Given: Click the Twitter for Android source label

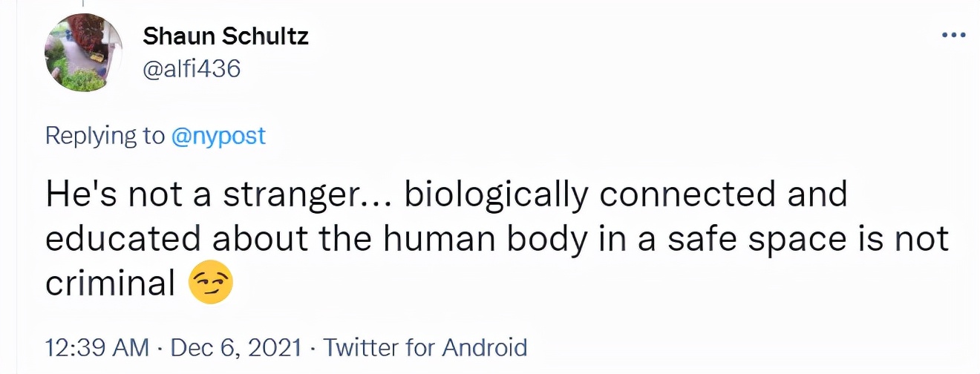Looking at the screenshot, I should click(x=425, y=347).
